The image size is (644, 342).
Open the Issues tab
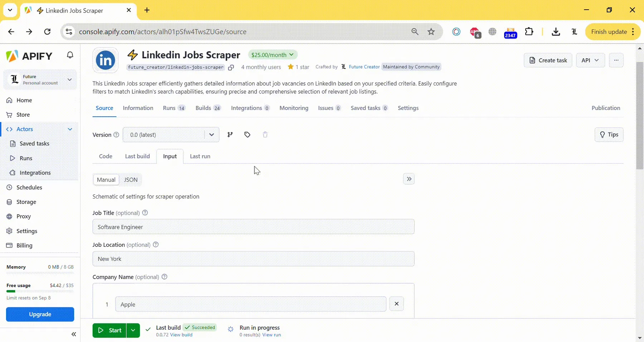(x=329, y=108)
